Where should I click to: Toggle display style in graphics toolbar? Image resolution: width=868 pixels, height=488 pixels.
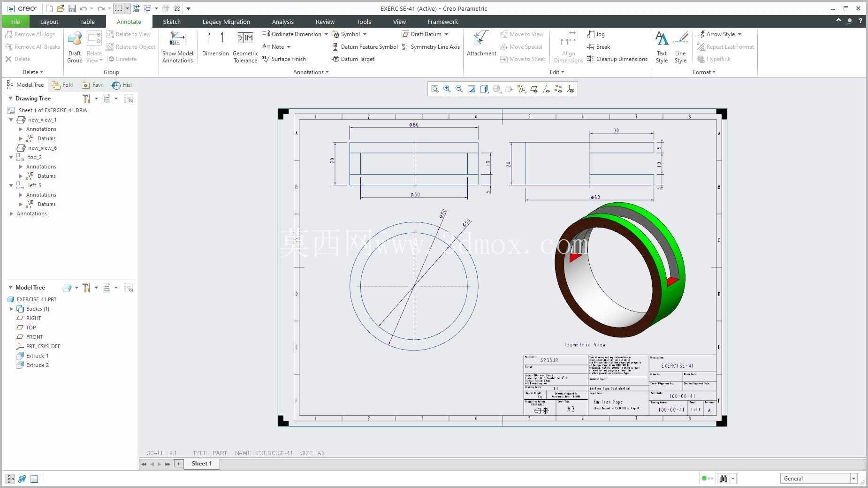click(484, 89)
